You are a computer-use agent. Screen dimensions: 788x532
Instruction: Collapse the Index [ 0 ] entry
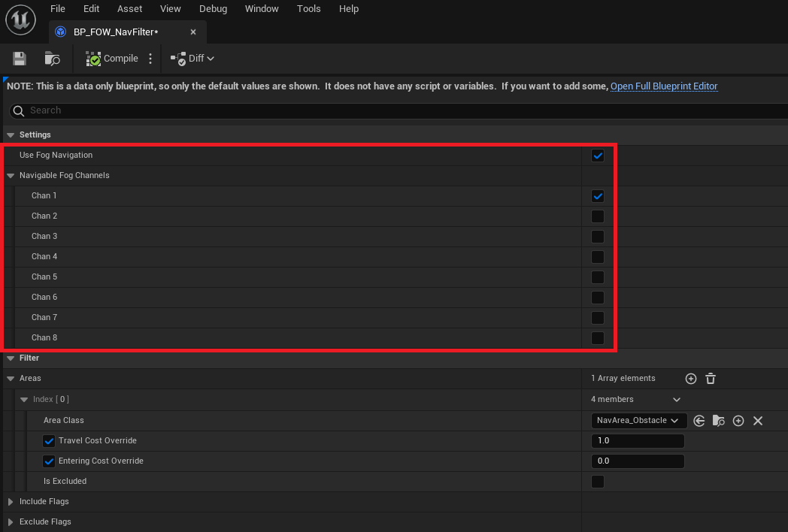(x=24, y=400)
